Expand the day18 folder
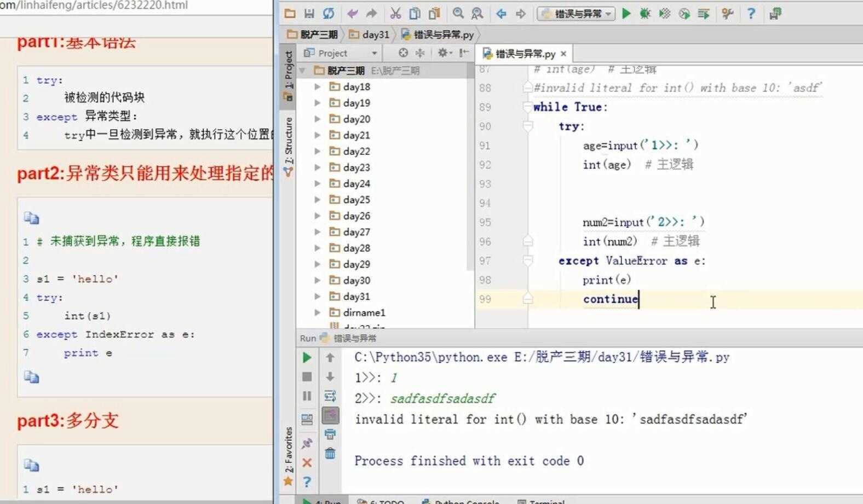 pyautogui.click(x=318, y=86)
